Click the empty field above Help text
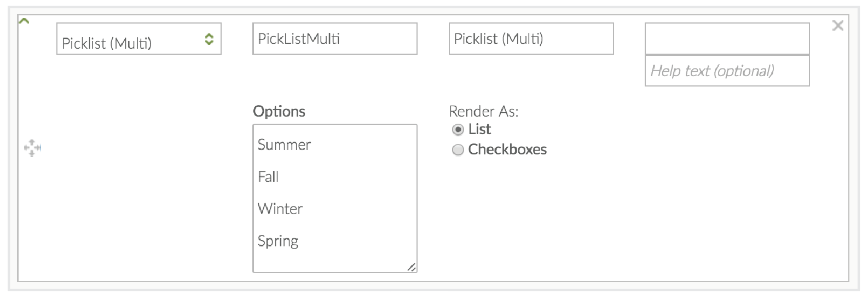Screen dimensions: 868x300 click(727, 39)
